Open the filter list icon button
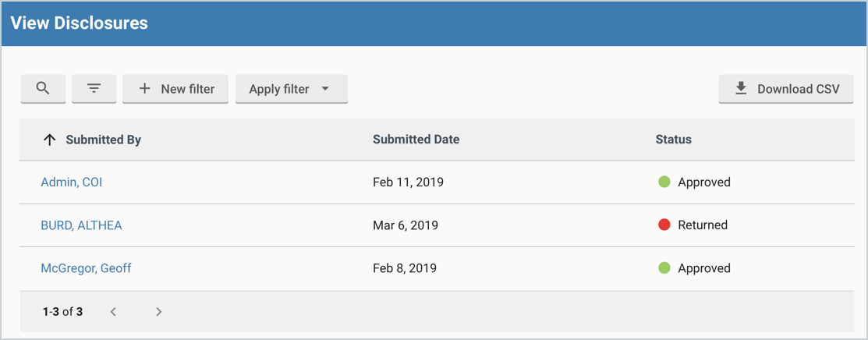The height and width of the screenshot is (340, 868). point(94,88)
